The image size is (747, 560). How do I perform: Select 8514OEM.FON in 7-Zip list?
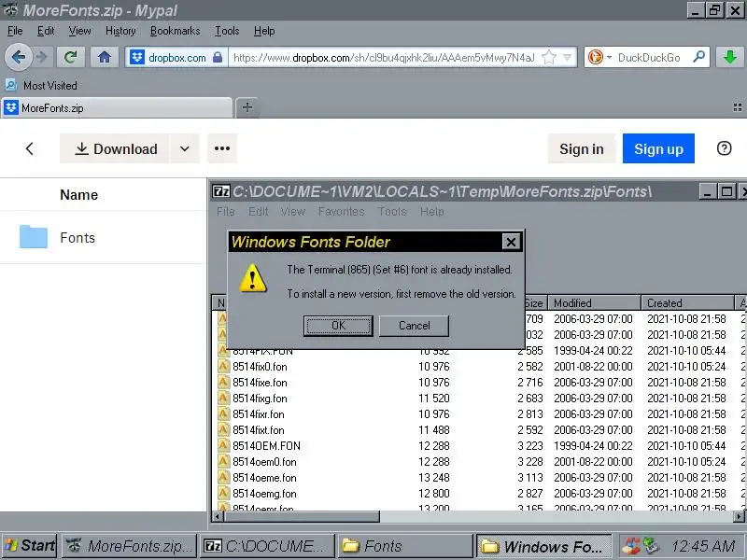point(266,446)
